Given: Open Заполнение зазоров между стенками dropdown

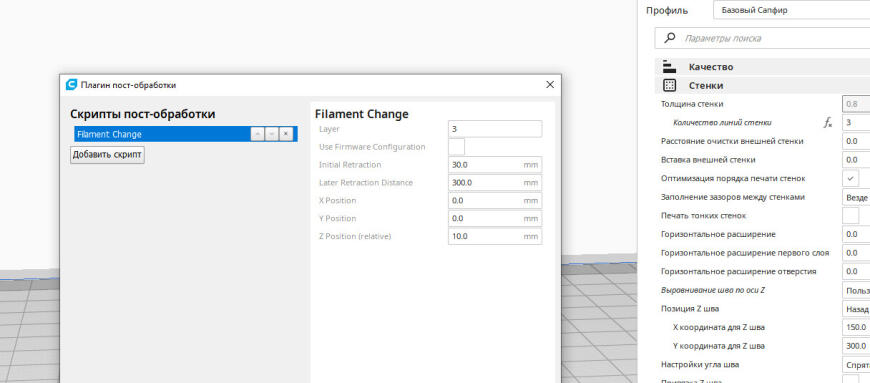Looking at the screenshot, I should (856, 197).
